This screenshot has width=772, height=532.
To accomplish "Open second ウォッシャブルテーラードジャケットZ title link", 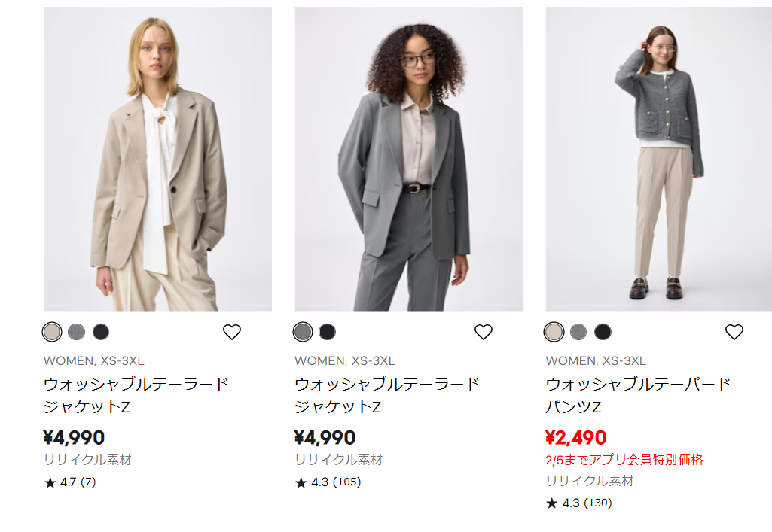I will point(386,395).
